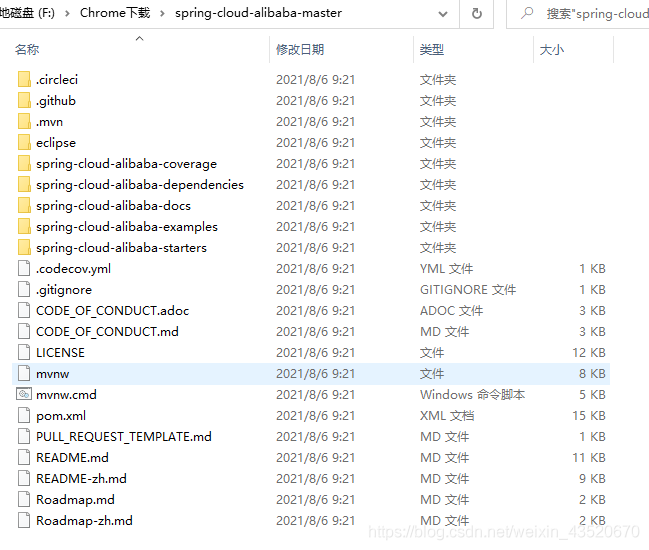
Task: Select the .codecov.yml file name
Action: point(73,269)
